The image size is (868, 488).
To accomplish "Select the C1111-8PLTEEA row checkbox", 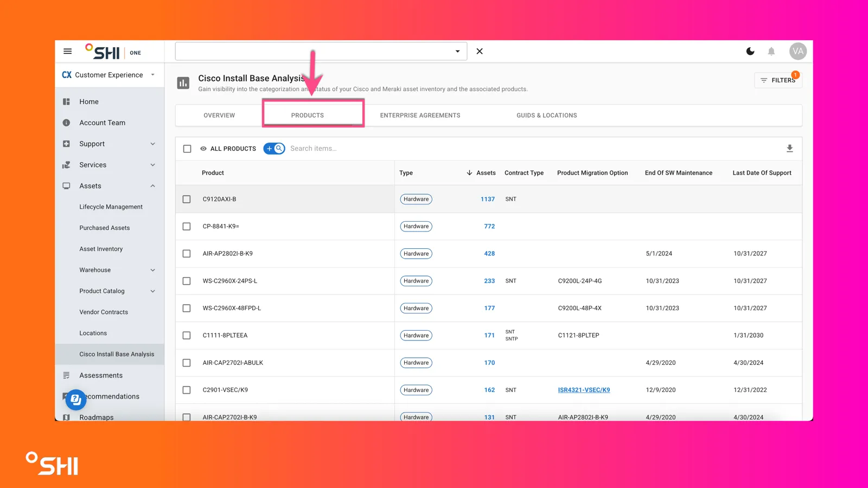I will coord(187,336).
